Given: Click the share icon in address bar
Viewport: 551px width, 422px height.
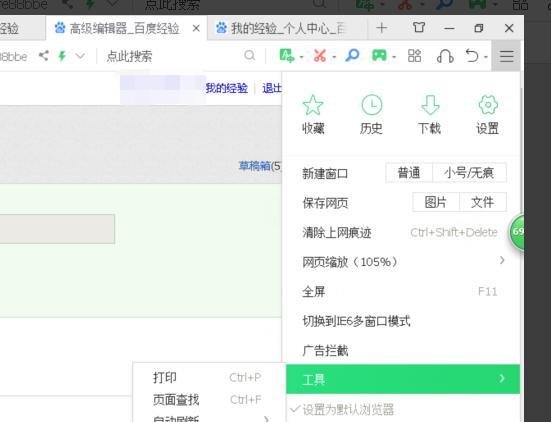Looking at the screenshot, I should [44, 55].
